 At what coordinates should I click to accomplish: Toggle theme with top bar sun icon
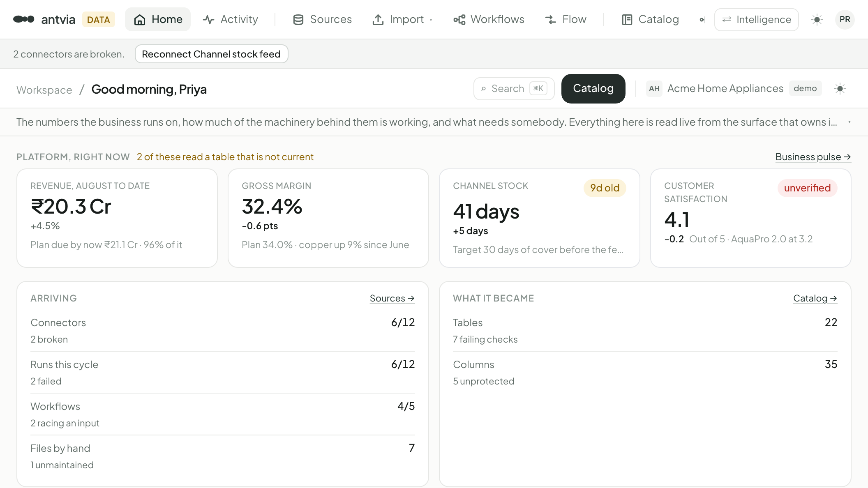(x=817, y=20)
